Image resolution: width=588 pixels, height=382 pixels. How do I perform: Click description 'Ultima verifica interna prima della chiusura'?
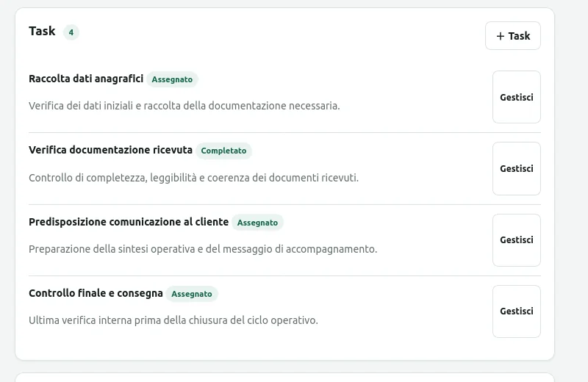pyautogui.click(x=173, y=320)
